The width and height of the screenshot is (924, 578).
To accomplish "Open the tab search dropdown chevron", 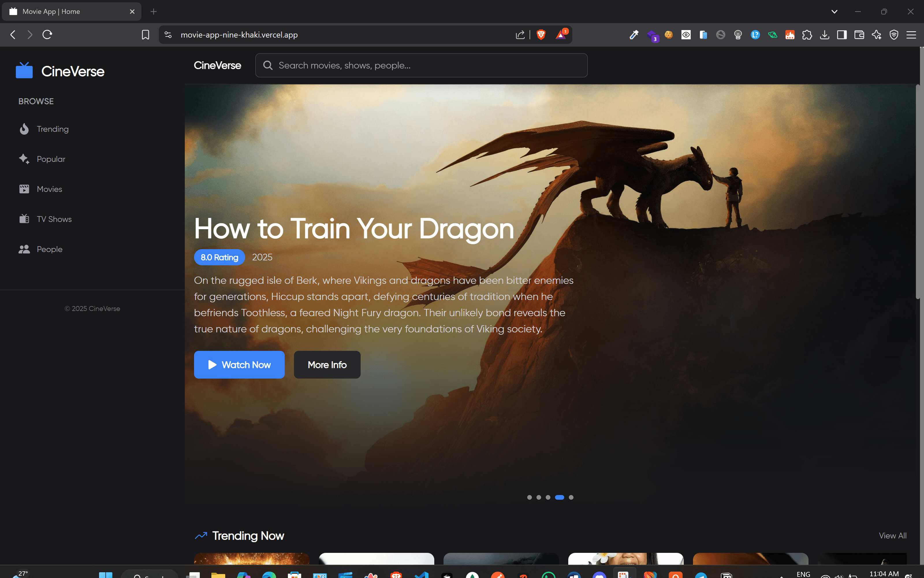I will pyautogui.click(x=835, y=12).
